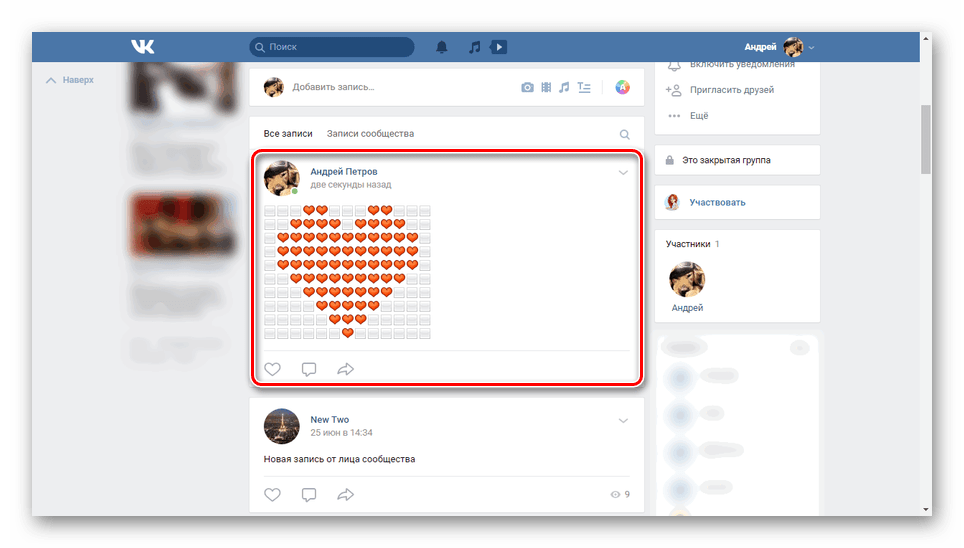Image resolution: width=964 pixels, height=548 pixels.
Task: Attach a video with the film icon
Action: point(546,87)
